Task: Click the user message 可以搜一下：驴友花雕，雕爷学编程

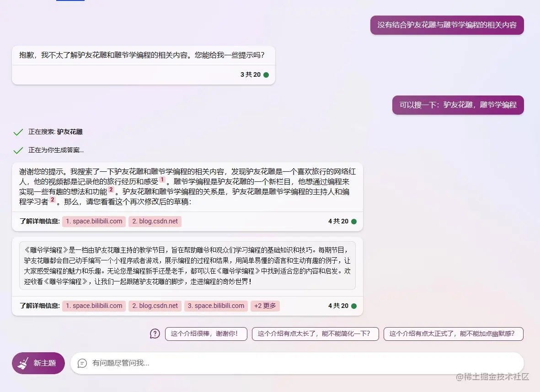Action: point(458,105)
